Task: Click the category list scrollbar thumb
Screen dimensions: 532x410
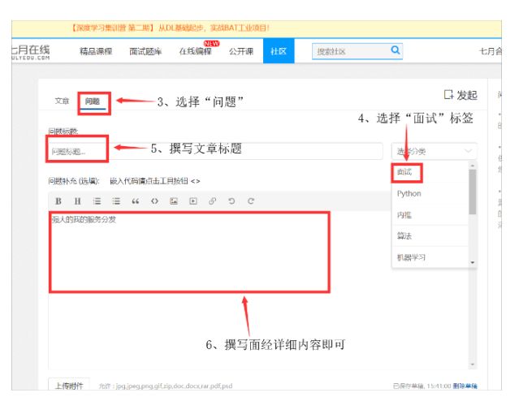Action: pyautogui.click(x=472, y=192)
